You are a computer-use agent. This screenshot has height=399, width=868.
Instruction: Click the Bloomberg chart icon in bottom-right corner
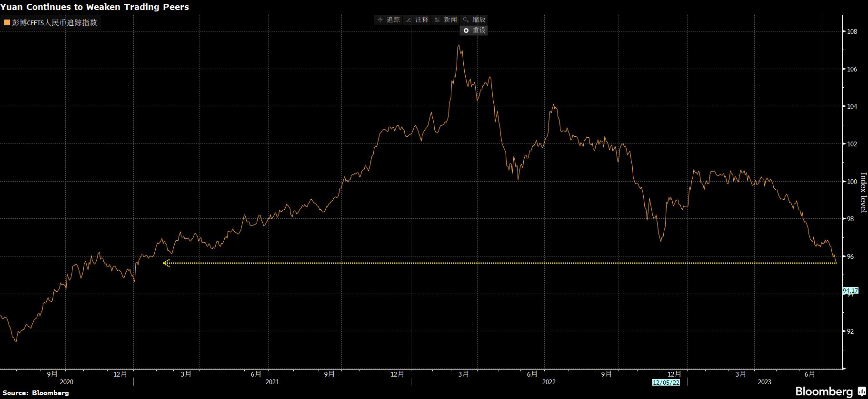[x=862, y=391]
